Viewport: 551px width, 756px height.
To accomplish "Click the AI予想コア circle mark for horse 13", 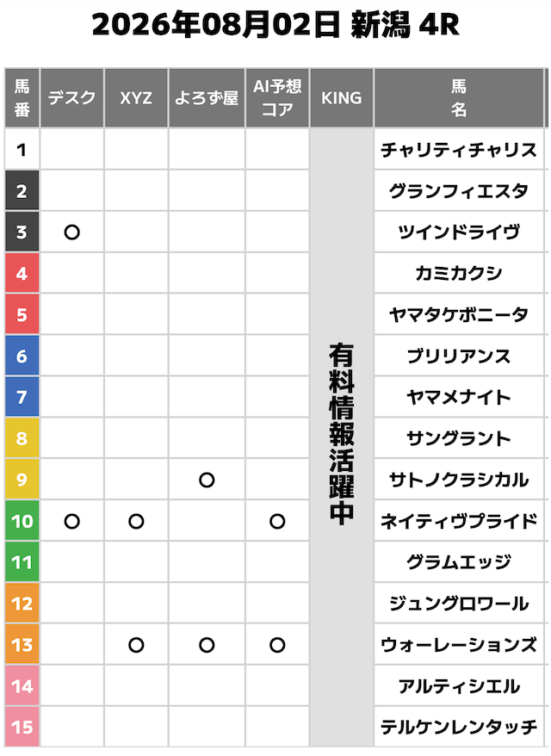I will click(x=277, y=645).
